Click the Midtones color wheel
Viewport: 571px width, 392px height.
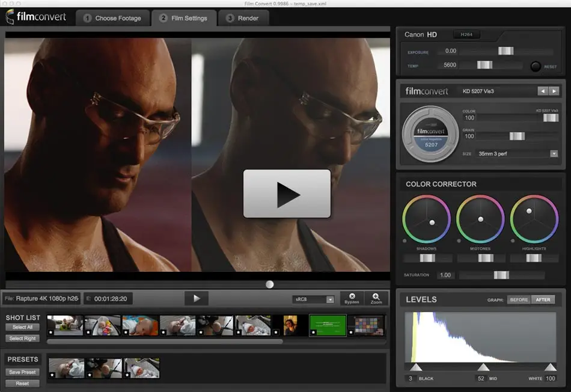point(480,219)
